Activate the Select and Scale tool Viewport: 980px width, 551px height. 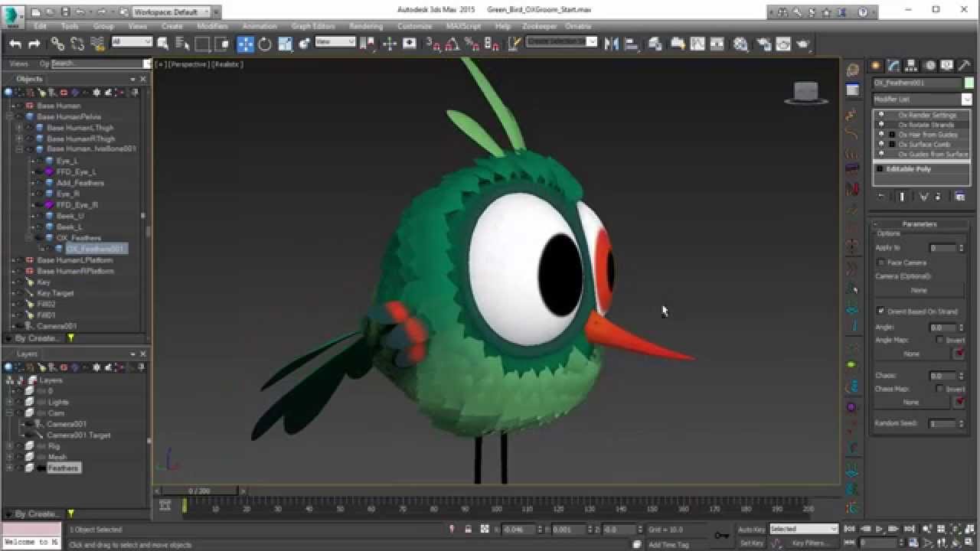tap(285, 44)
